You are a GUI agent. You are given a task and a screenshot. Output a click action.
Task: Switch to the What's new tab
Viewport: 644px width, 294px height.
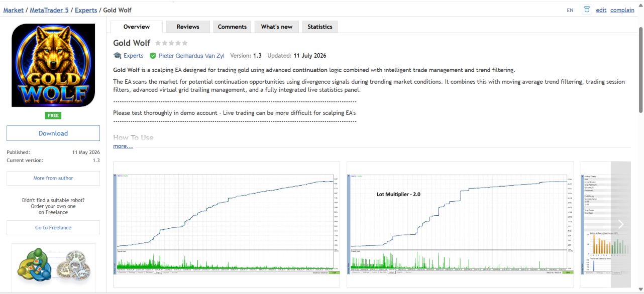[x=277, y=27]
